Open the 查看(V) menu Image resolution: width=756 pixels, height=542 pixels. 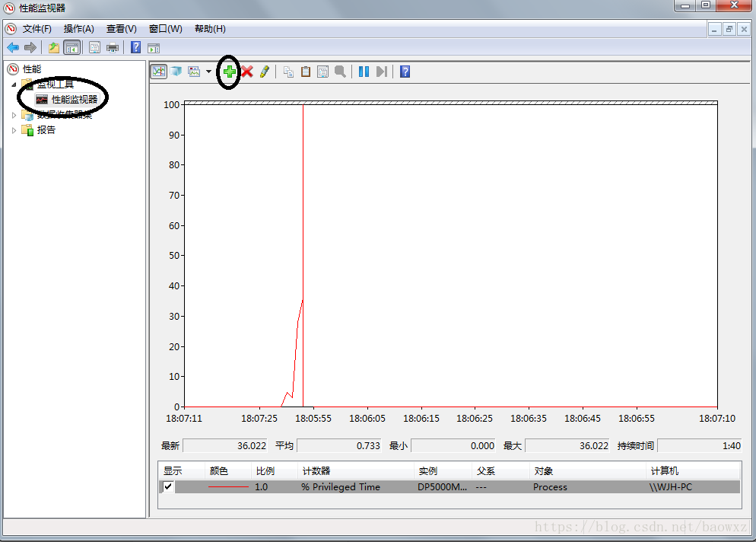[122, 29]
